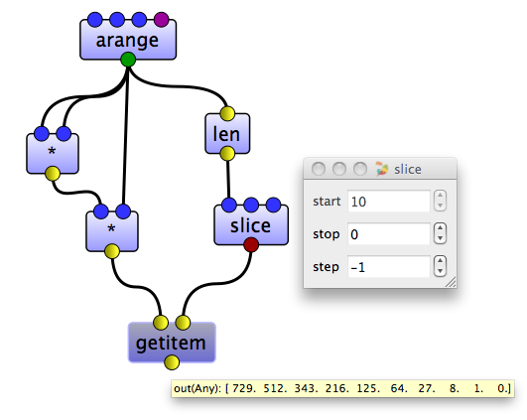Click the purple input port on arange

click(x=162, y=20)
